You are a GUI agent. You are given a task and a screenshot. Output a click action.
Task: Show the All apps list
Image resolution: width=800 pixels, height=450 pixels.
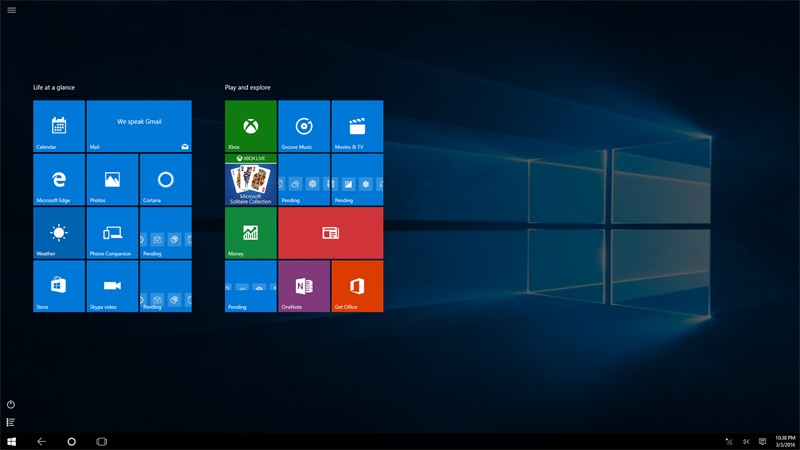(11, 422)
